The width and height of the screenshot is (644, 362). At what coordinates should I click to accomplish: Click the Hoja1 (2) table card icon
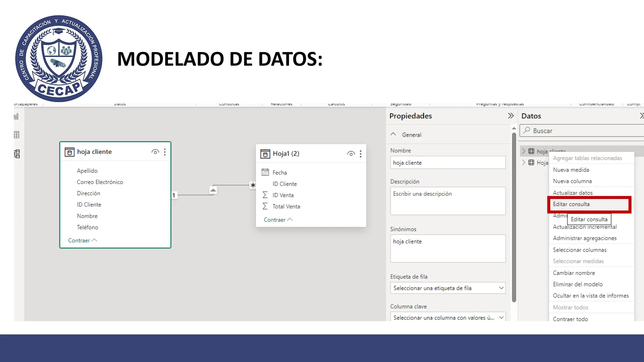point(265,154)
